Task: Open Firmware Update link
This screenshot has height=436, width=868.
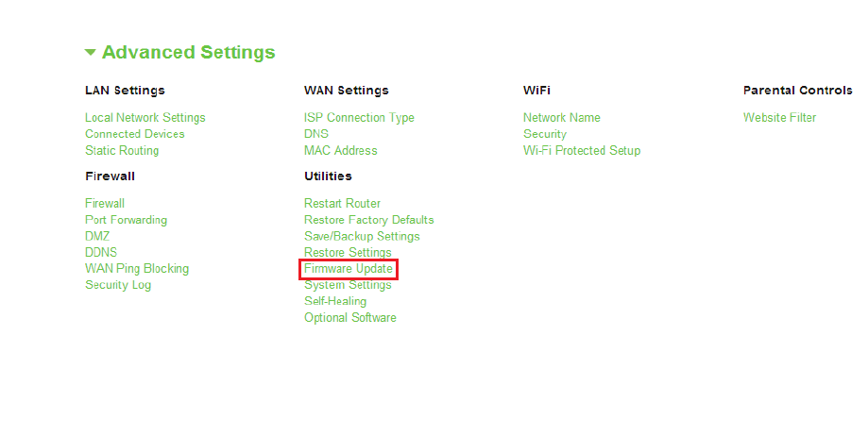Action: pos(349,269)
